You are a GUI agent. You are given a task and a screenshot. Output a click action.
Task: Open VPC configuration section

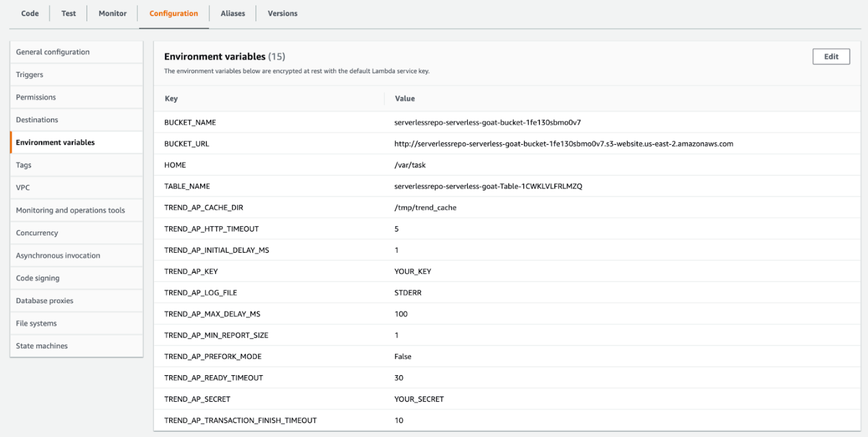(23, 188)
